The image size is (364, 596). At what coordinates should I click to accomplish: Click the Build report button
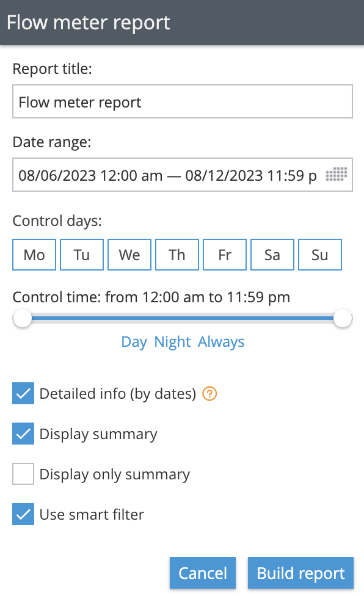pyautogui.click(x=300, y=573)
